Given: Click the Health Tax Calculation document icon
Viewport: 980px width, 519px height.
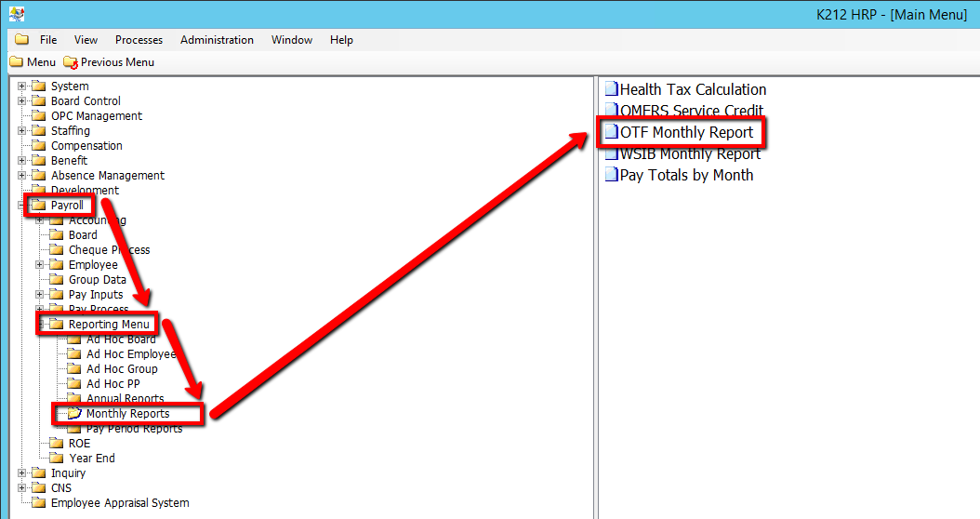Looking at the screenshot, I should point(611,89).
